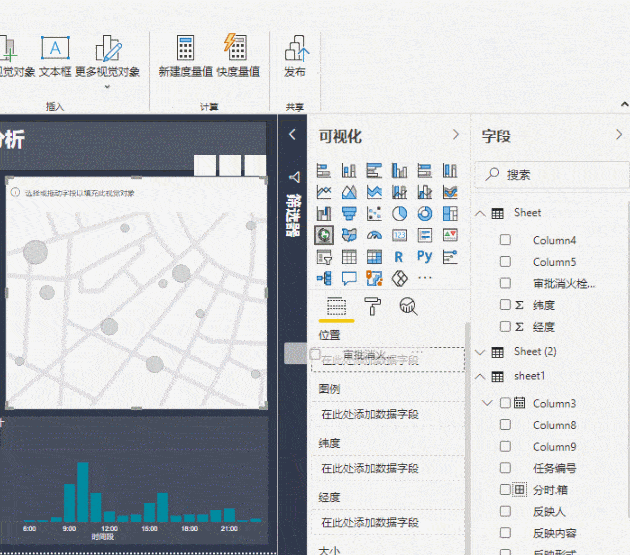Switch to the Fields well tab
The image size is (630, 555).
[336, 307]
